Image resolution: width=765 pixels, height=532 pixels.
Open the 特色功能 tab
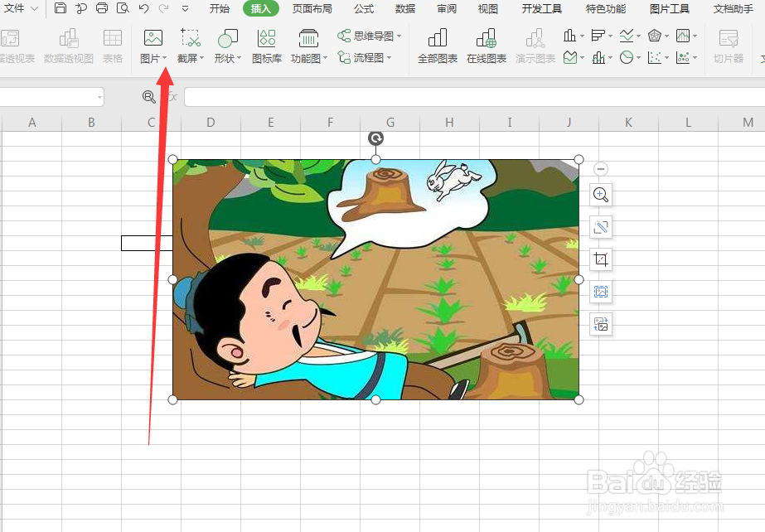606,9
